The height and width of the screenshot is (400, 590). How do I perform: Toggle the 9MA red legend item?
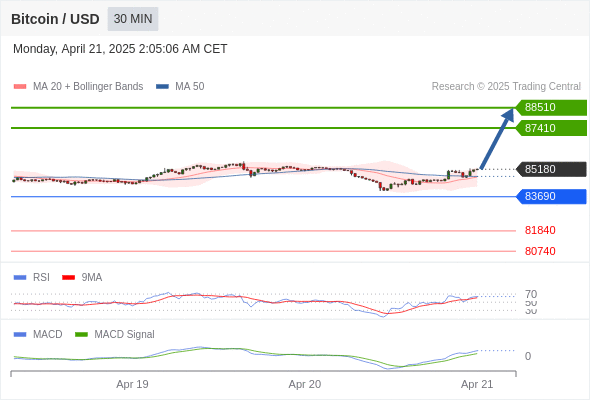82,277
